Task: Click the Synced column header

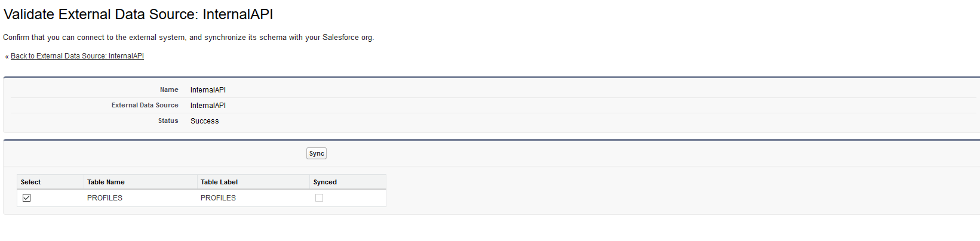Action: [325, 182]
